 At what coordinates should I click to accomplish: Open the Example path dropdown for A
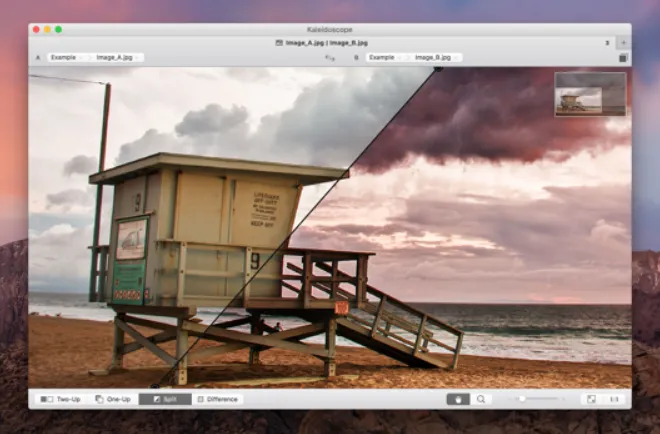(x=66, y=57)
